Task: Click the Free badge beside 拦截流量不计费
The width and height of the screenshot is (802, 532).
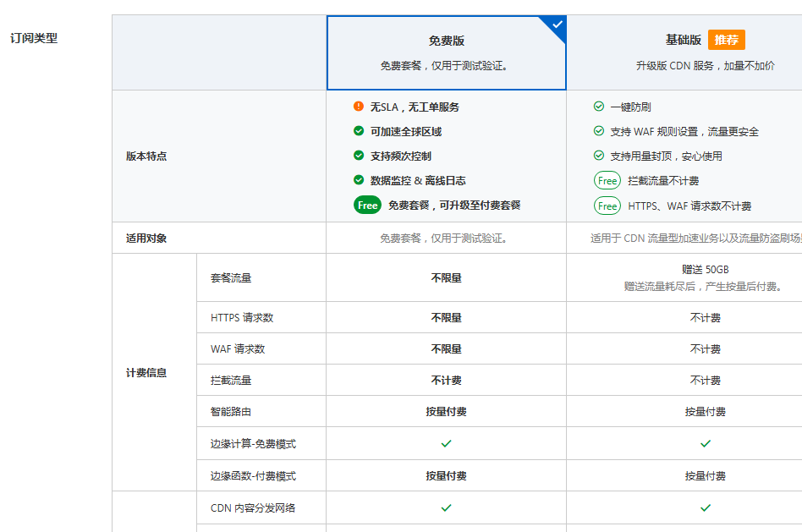Action: pyautogui.click(x=607, y=180)
